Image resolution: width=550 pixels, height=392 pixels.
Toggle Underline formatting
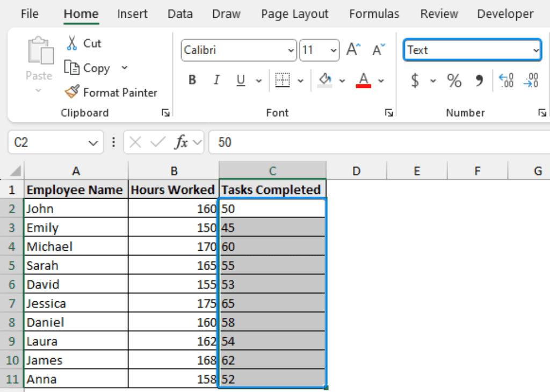pyautogui.click(x=241, y=81)
